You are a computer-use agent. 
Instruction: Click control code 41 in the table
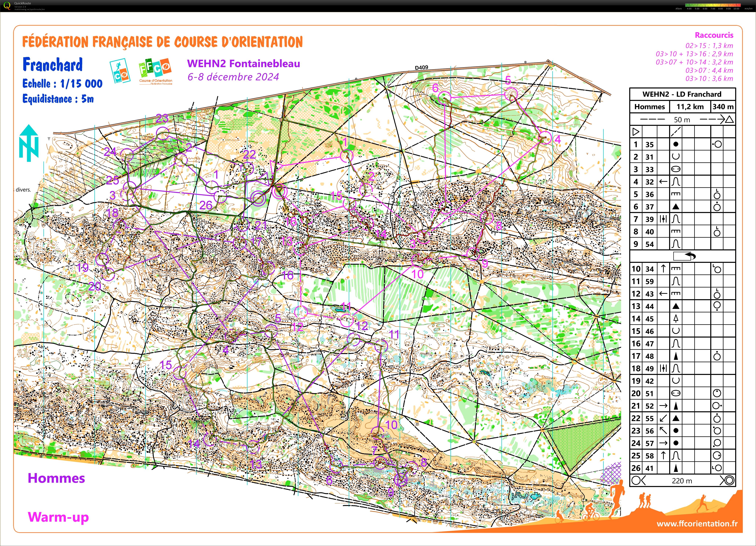649,468
